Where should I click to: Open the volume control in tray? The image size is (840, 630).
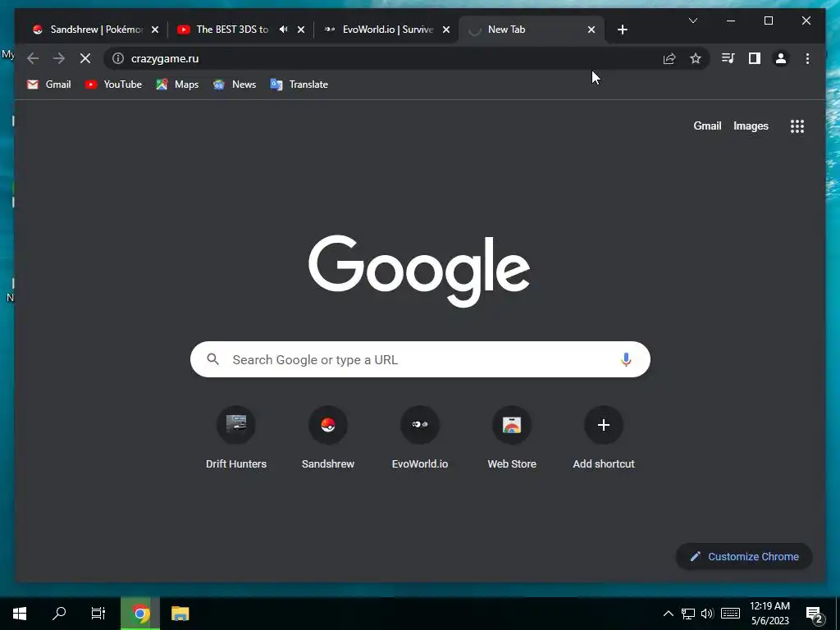pyautogui.click(x=707, y=614)
